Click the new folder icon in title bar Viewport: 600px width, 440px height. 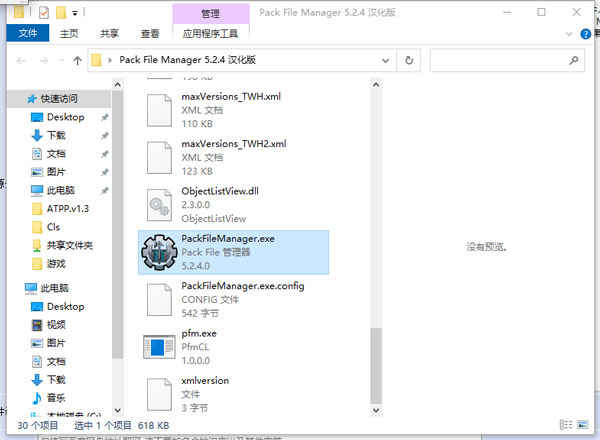coord(61,13)
